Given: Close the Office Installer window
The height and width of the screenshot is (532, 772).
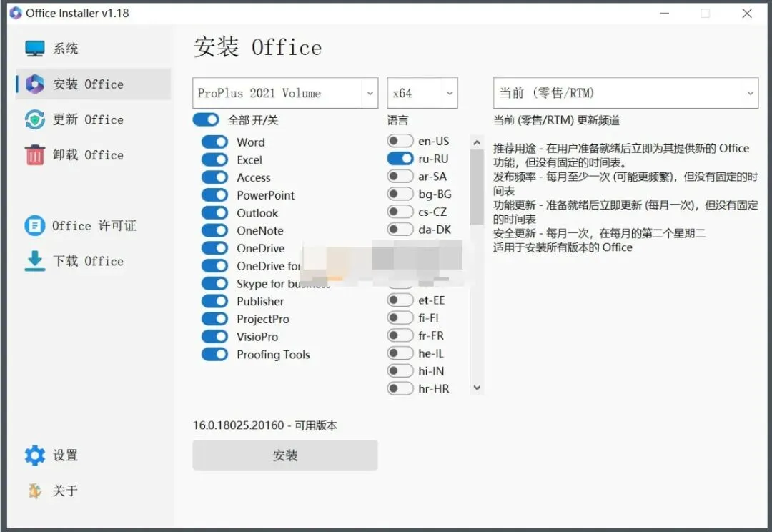Looking at the screenshot, I should [x=747, y=14].
